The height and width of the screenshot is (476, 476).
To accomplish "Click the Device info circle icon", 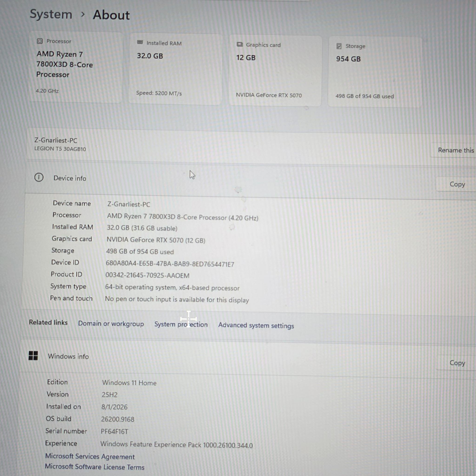I will [x=39, y=177].
